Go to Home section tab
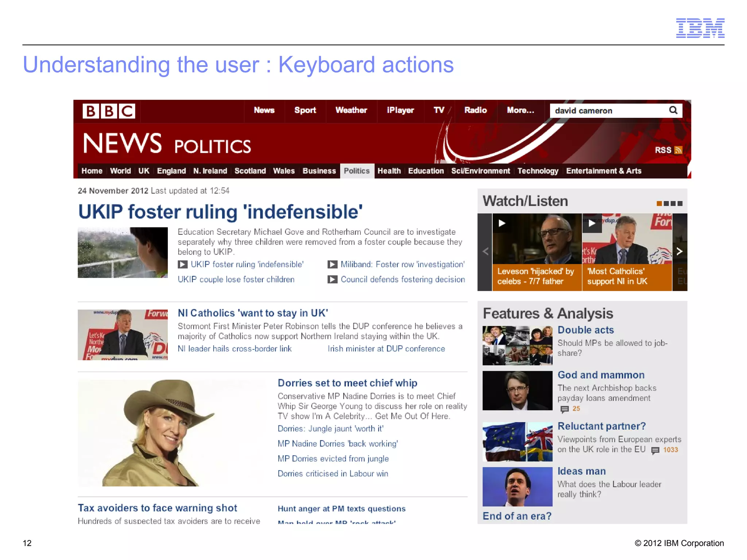 coord(92,171)
